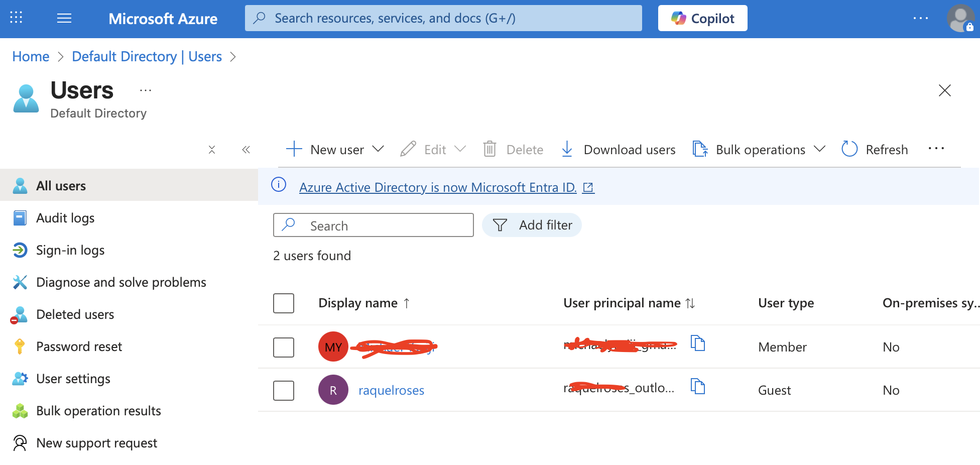Check the checkbox next to raquelroses

pyautogui.click(x=284, y=390)
